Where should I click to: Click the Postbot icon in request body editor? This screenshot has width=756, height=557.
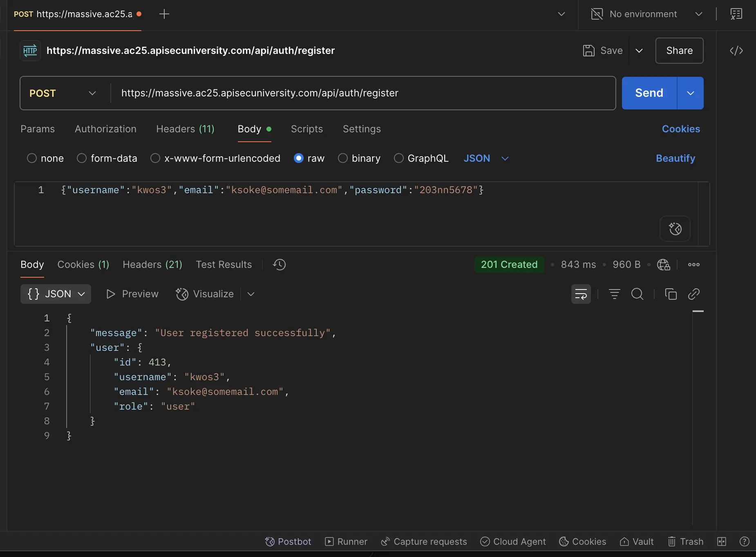pos(675,229)
